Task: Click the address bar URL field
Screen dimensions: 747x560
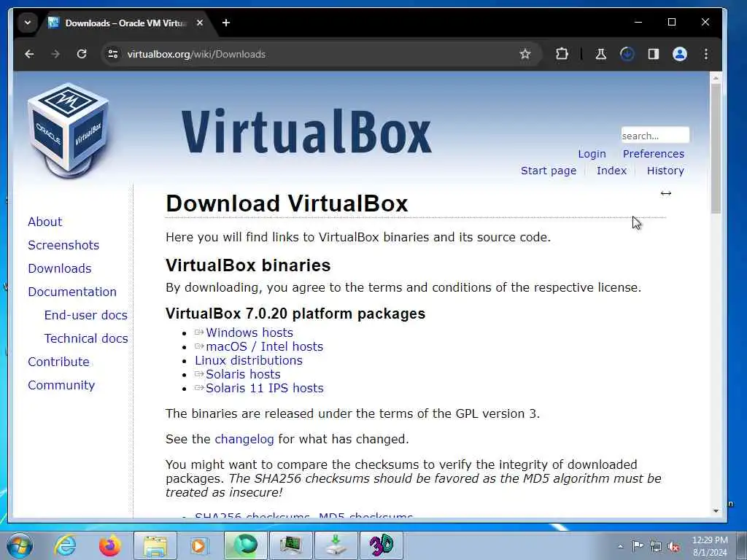Action: coord(314,54)
